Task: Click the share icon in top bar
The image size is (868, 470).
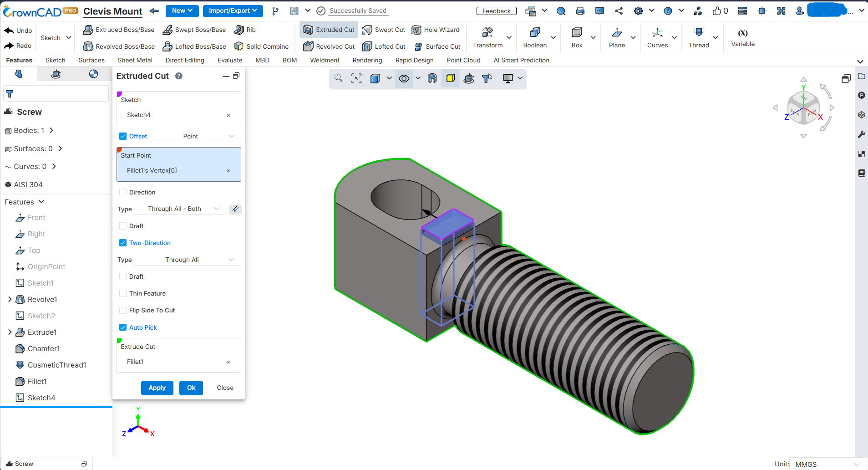Action: coord(619,11)
